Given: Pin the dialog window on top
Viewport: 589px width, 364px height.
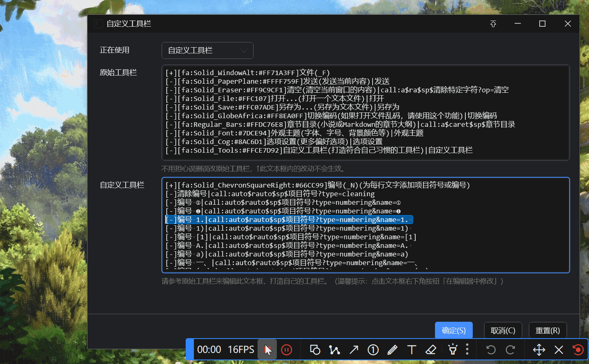Looking at the screenshot, I should tap(493, 24).
